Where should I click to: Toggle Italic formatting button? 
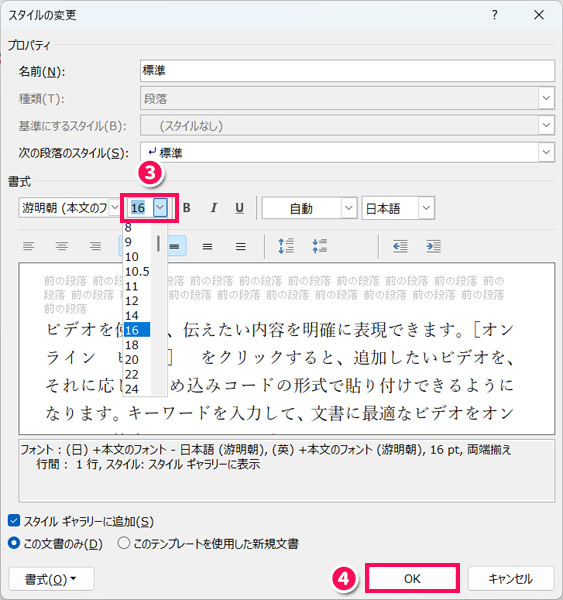214,208
